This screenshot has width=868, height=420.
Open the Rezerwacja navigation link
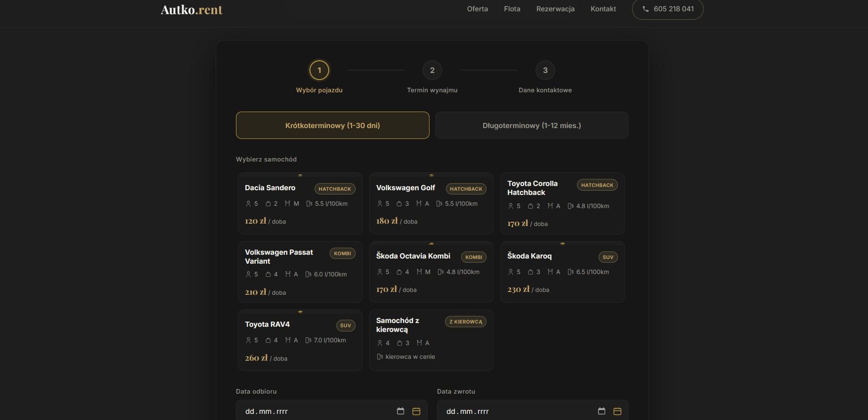coord(555,9)
